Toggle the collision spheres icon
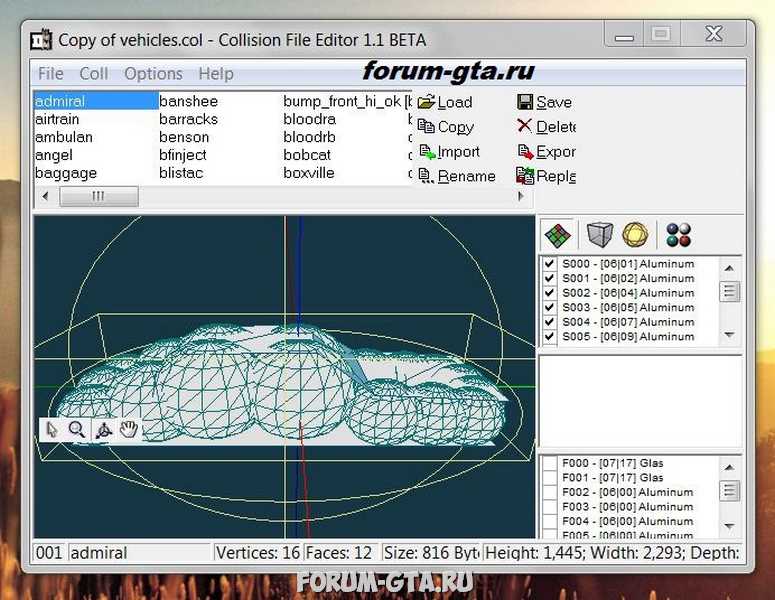This screenshot has height=600, width=775. [x=635, y=235]
